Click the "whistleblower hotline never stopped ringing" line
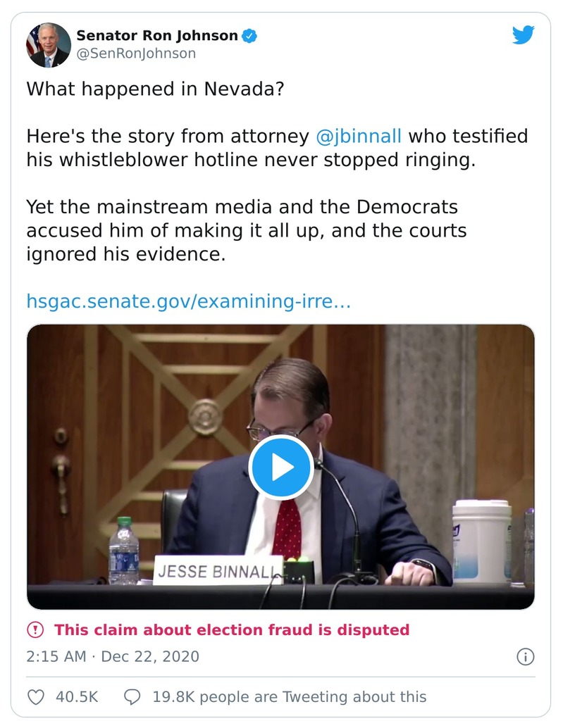Screen dimensions: 563x728 tap(251, 159)
